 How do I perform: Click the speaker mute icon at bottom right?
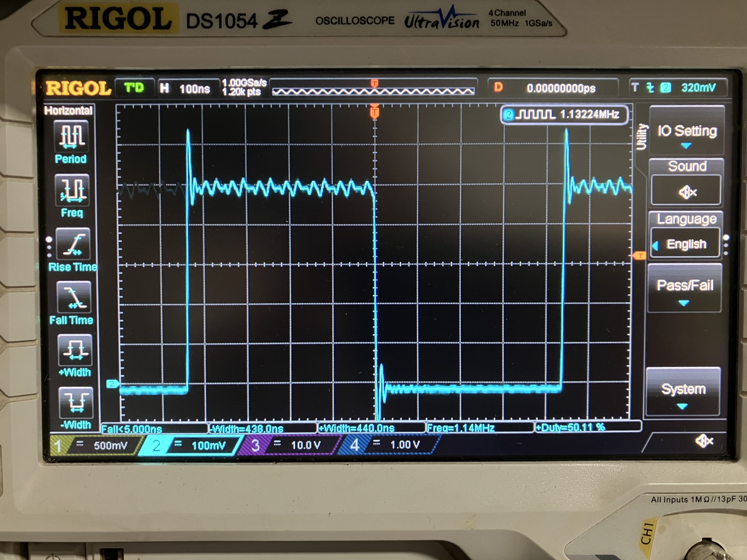[704, 441]
